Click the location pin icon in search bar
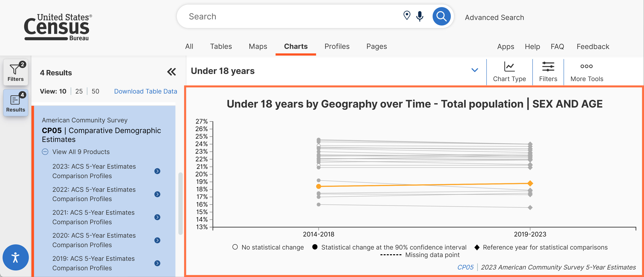Screen dimensions: 644x277 (407, 15)
